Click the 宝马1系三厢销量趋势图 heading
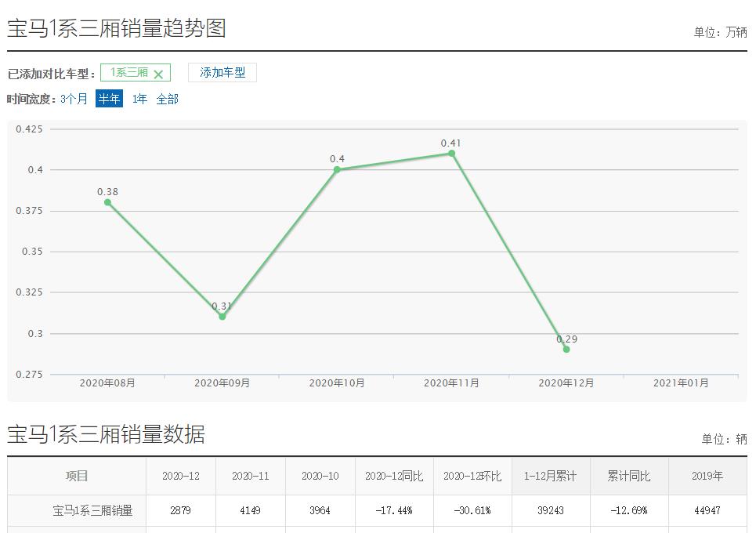756x533 pixels. 117,28
